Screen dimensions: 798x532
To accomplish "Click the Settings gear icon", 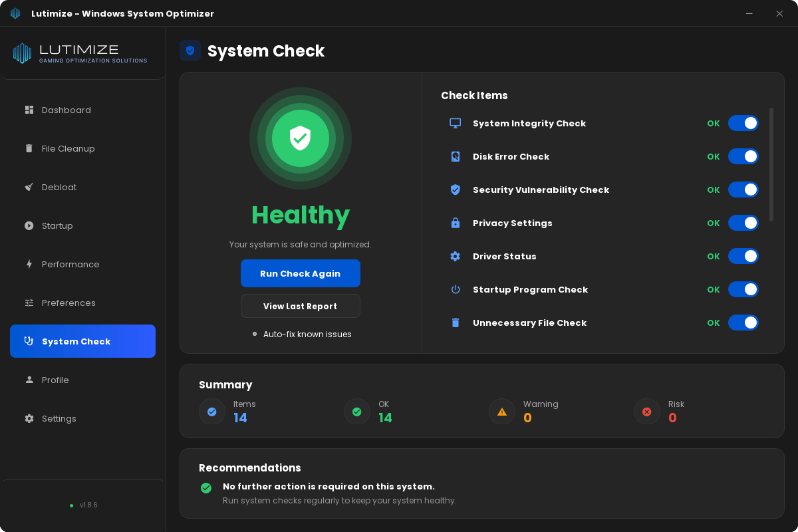I will coord(29,418).
